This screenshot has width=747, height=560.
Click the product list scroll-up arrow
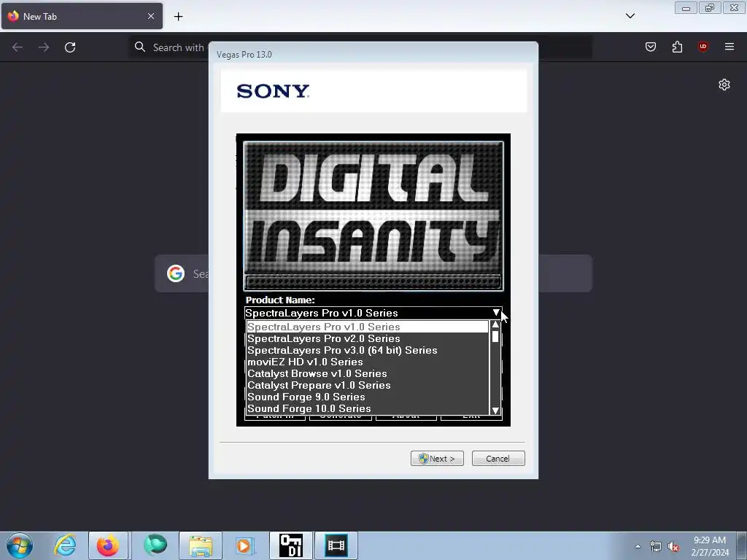[x=495, y=324]
